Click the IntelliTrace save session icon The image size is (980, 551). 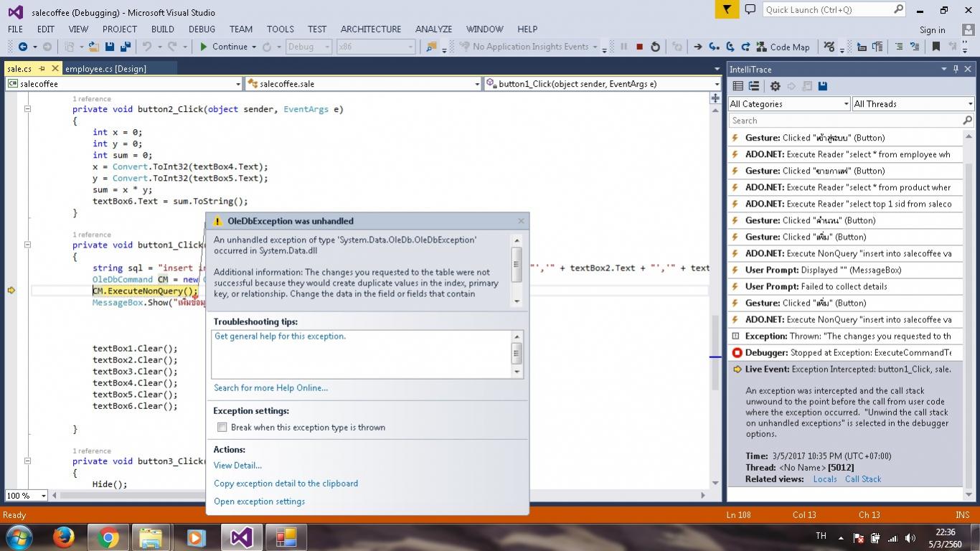pos(823,86)
